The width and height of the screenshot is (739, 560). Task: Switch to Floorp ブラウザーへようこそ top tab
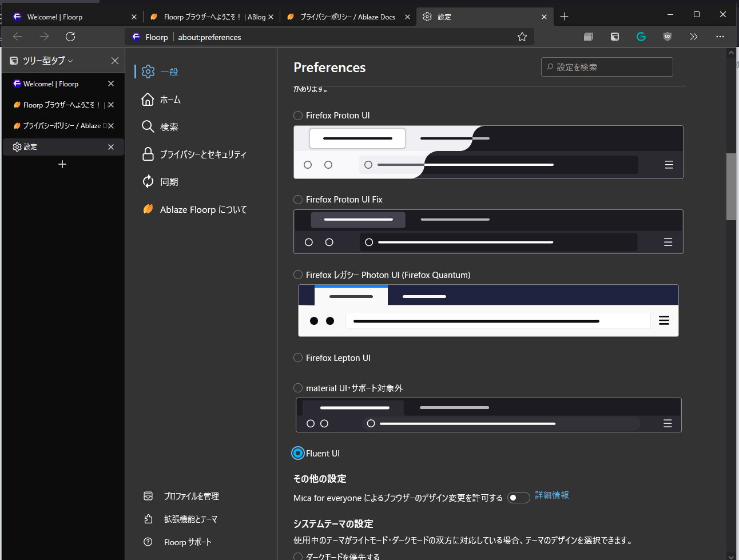[210, 17]
